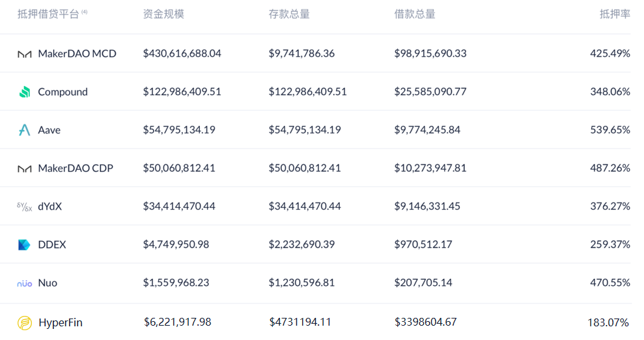Select the value $98,915,690.33
This screenshot has width=644, height=340.
point(430,53)
